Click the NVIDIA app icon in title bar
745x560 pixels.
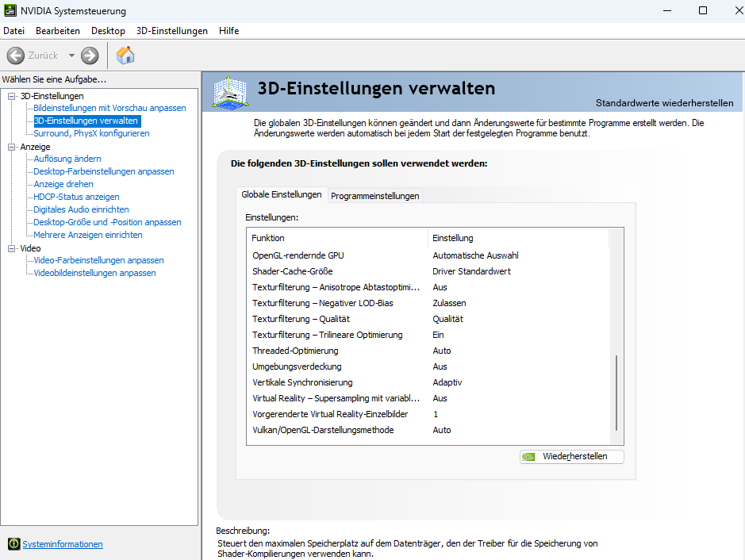pyautogui.click(x=10, y=10)
